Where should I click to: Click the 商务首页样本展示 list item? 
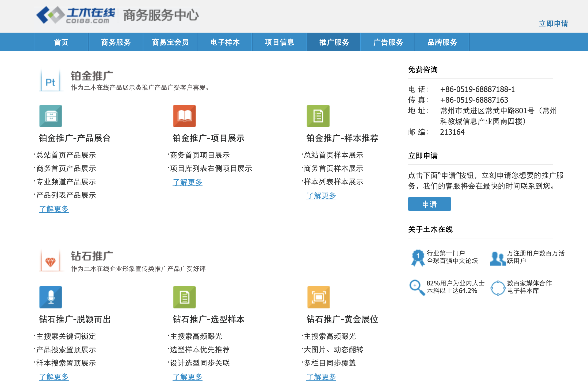tap(333, 168)
